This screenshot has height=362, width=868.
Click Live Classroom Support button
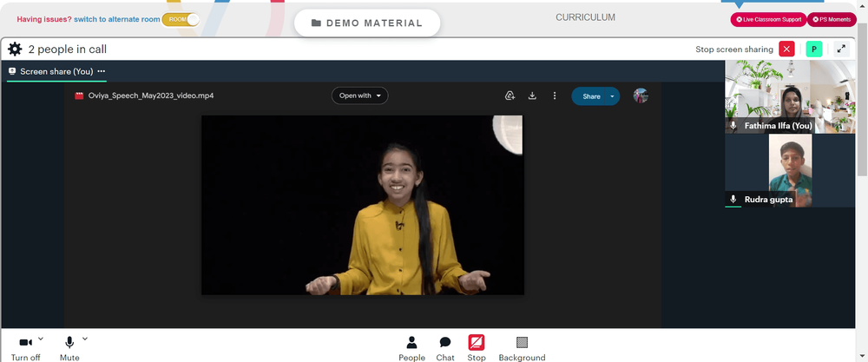(769, 19)
